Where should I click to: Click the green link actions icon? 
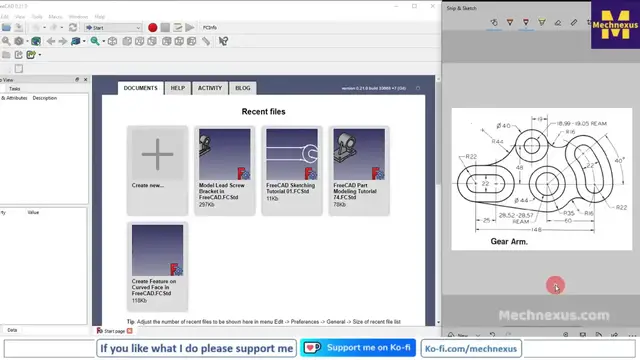[x=31, y=55]
